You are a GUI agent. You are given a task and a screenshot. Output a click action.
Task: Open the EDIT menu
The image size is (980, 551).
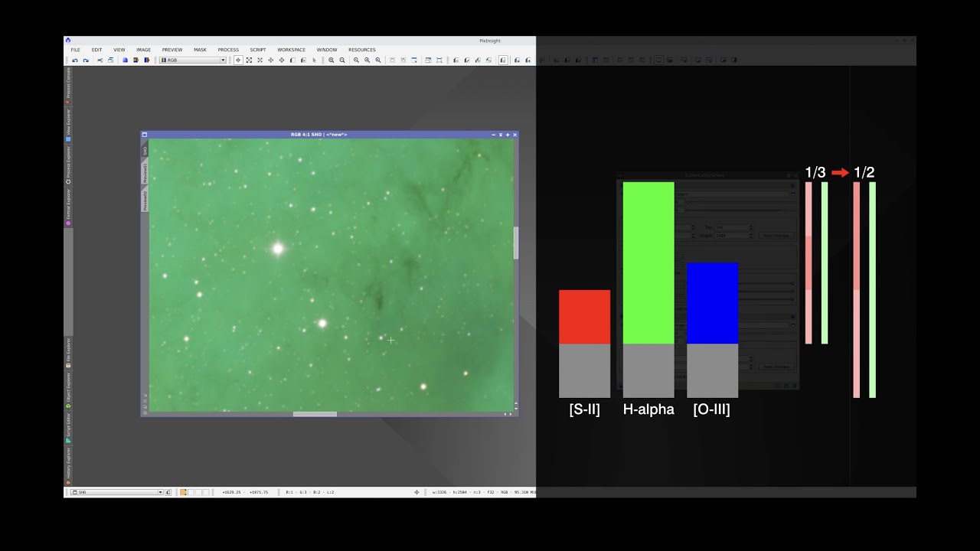click(96, 50)
